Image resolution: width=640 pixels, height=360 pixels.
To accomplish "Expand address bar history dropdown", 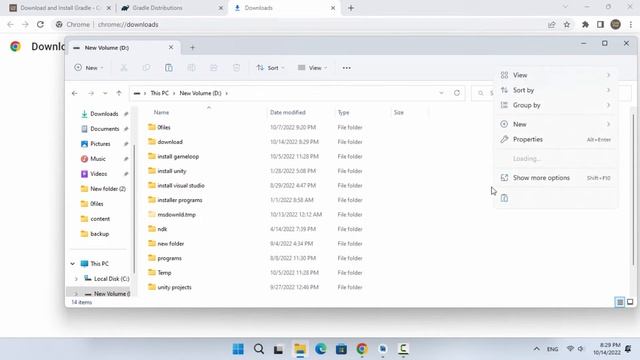I will point(441,93).
